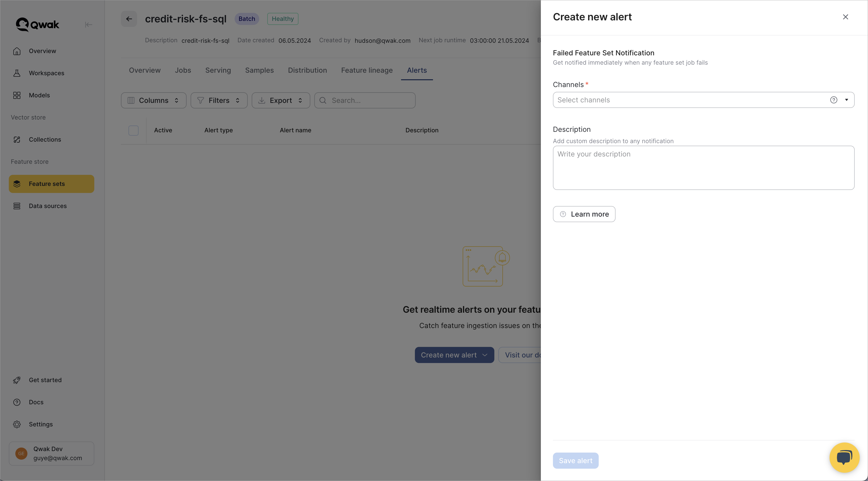This screenshot has height=481, width=868.
Task: Switch to the Feature lineage tab
Action: [x=367, y=70]
